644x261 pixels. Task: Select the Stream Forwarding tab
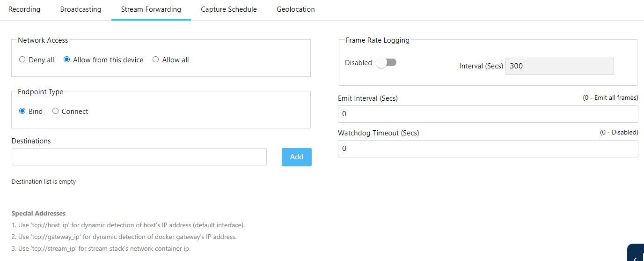click(x=151, y=9)
